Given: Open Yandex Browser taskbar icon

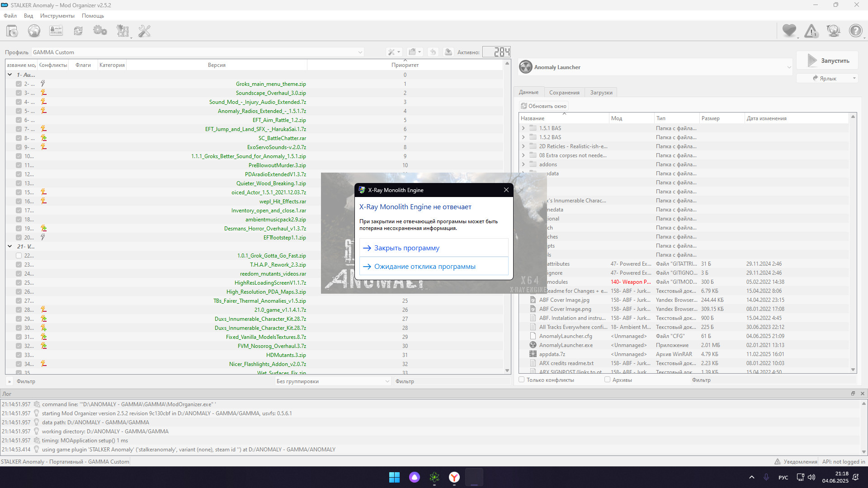Looking at the screenshot, I should 454,477.
